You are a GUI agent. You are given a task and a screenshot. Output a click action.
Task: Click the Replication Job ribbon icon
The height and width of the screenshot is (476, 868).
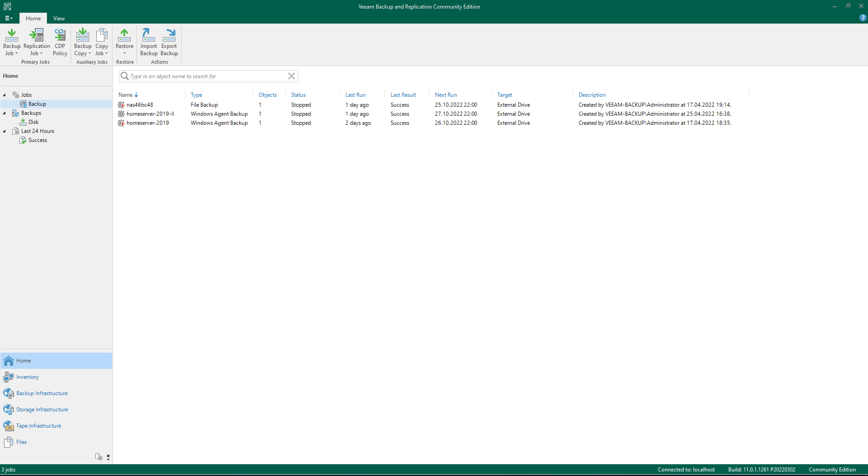point(37,35)
